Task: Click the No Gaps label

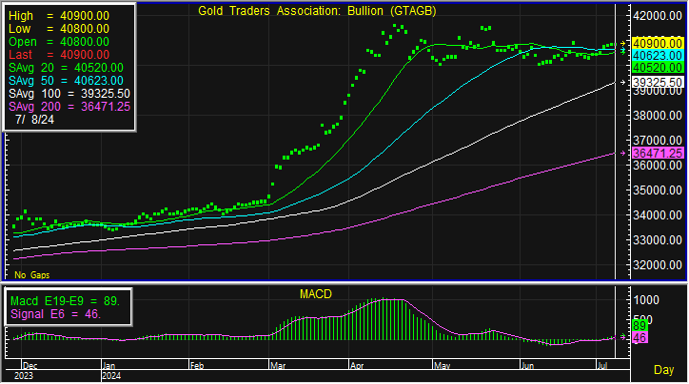Action: point(32,275)
